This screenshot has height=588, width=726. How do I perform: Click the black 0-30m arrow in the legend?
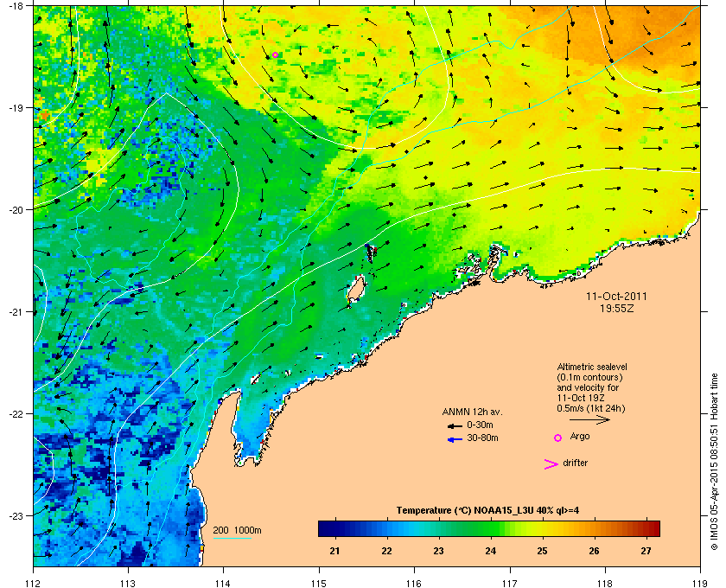click(455, 425)
